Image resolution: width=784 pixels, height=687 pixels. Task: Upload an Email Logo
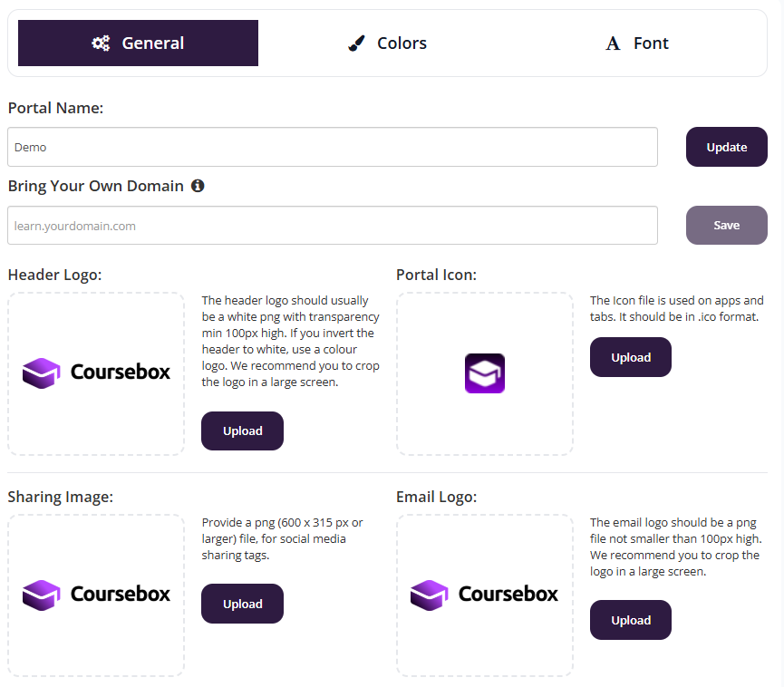(x=630, y=620)
